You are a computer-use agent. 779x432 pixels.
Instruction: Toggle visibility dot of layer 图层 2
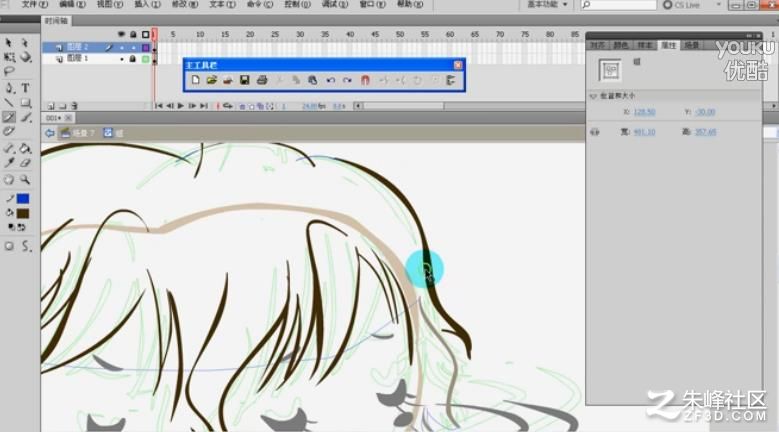coord(122,47)
